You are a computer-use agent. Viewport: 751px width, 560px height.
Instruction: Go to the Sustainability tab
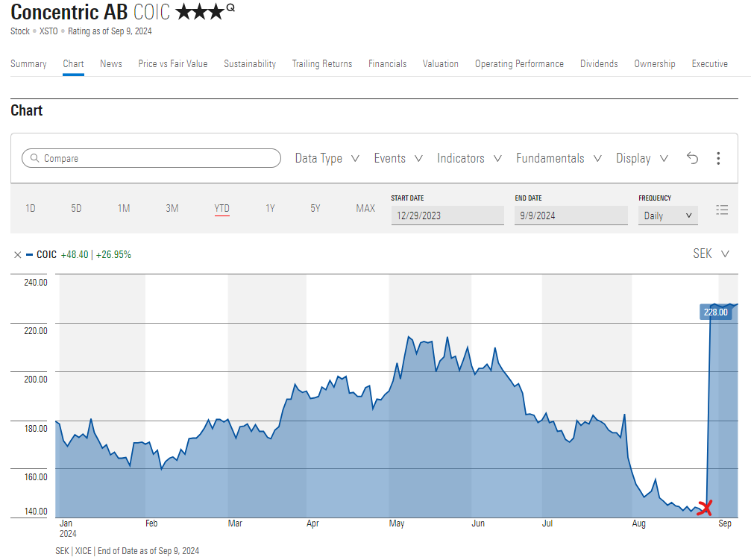(250, 63)
